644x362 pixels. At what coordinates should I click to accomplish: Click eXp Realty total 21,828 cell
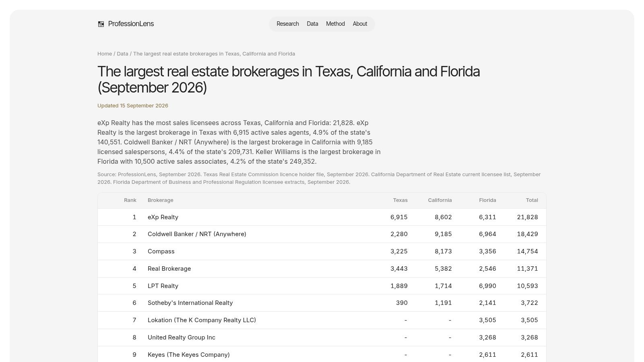pyautogui.click(x=527, y=217)
